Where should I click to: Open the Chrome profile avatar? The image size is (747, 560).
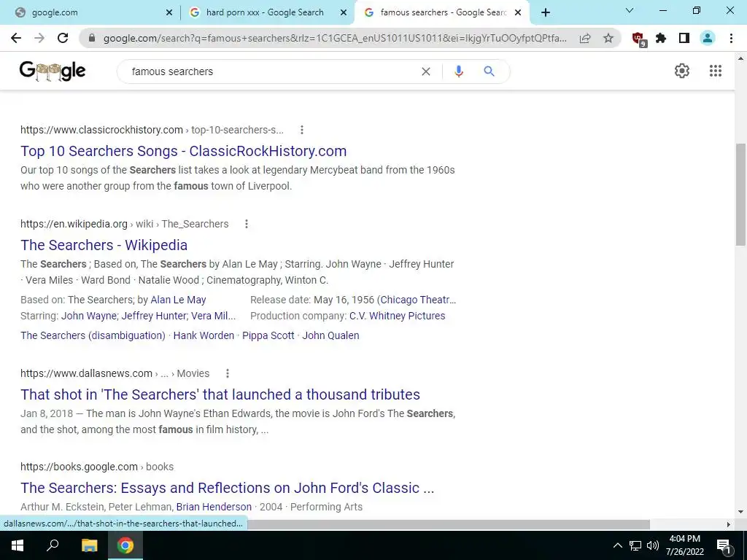pos(708,38)
